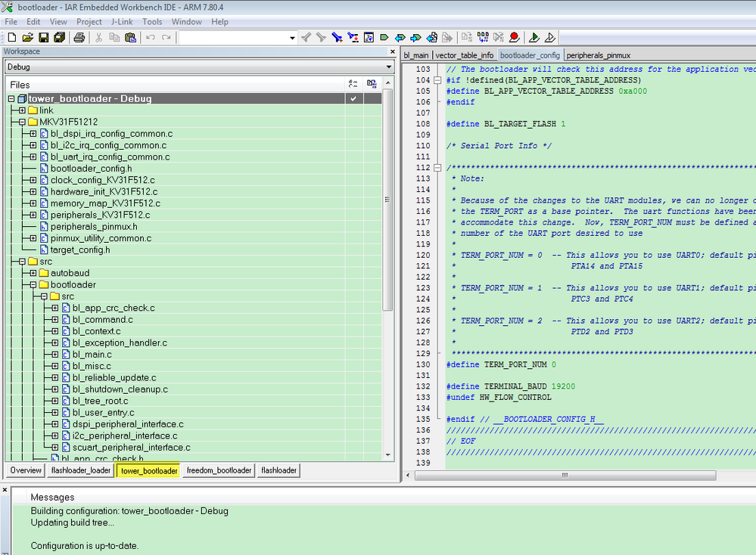The height and width of the screenshot is (555, 756).
Task: Click the Save floppy disk icon
Action: point(43,37)
